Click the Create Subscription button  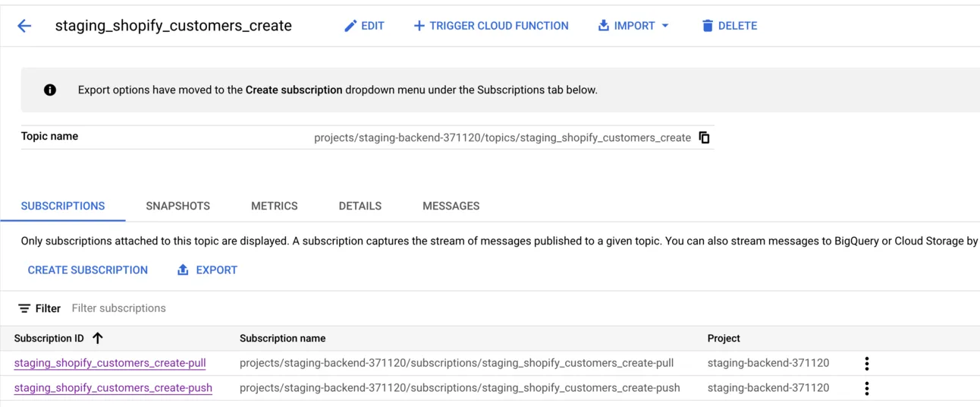tap(88, 270)
